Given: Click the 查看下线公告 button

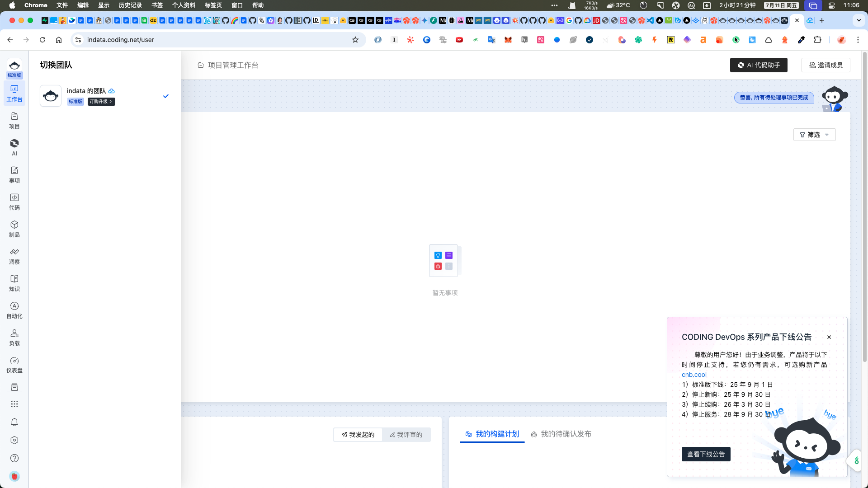Looking at the screenshot, I should pyautogui.click(x=706, y=454).
